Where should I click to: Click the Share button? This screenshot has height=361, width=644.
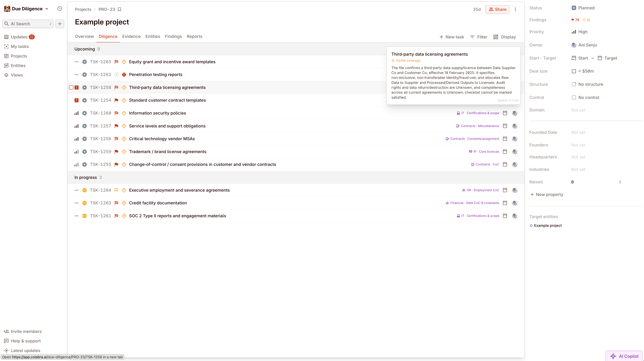pyautogui.click(x=497, y=9)
